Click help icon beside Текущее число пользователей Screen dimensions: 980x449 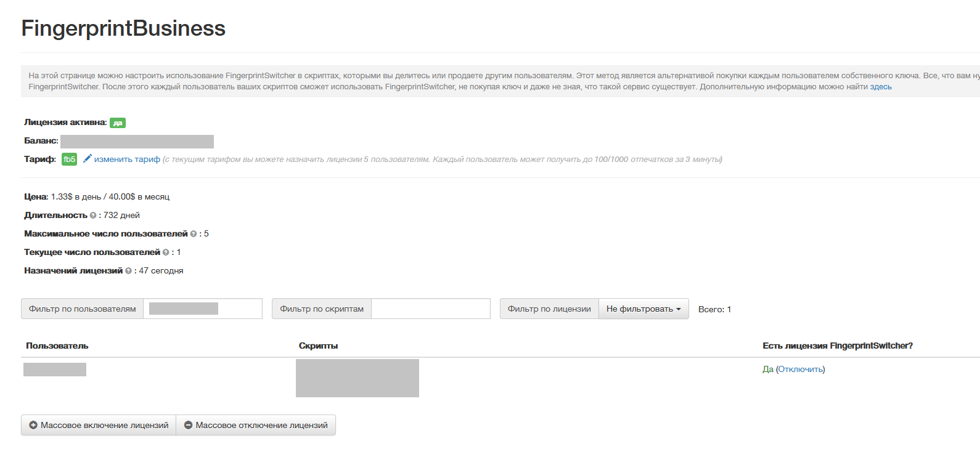(166, 253)
